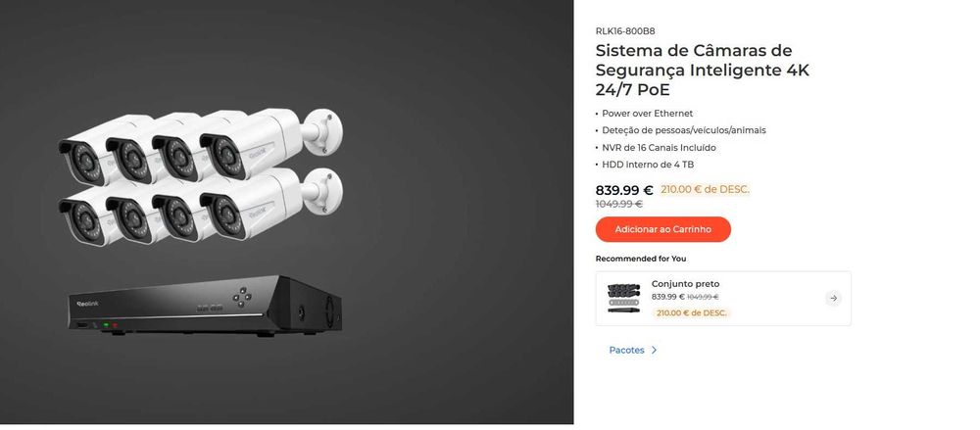Click the directional pad on the NVR image

coord(242,296)
